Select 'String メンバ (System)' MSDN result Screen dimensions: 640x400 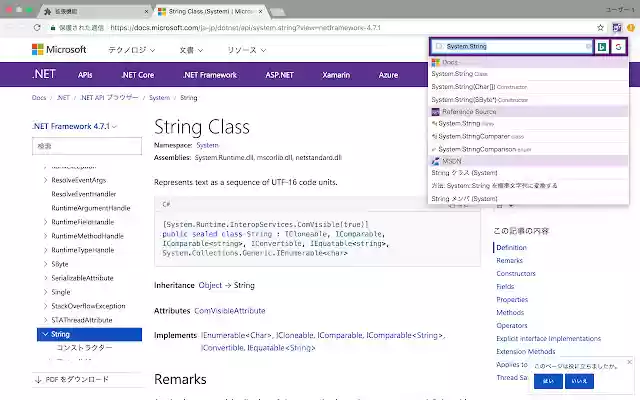click(x=529, y=199)
